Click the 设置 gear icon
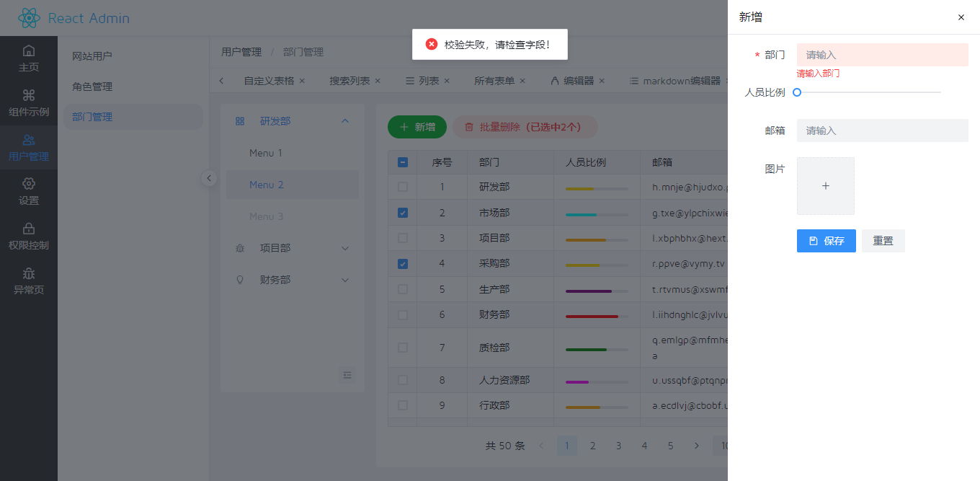980x481 pixels. point(29,184)
